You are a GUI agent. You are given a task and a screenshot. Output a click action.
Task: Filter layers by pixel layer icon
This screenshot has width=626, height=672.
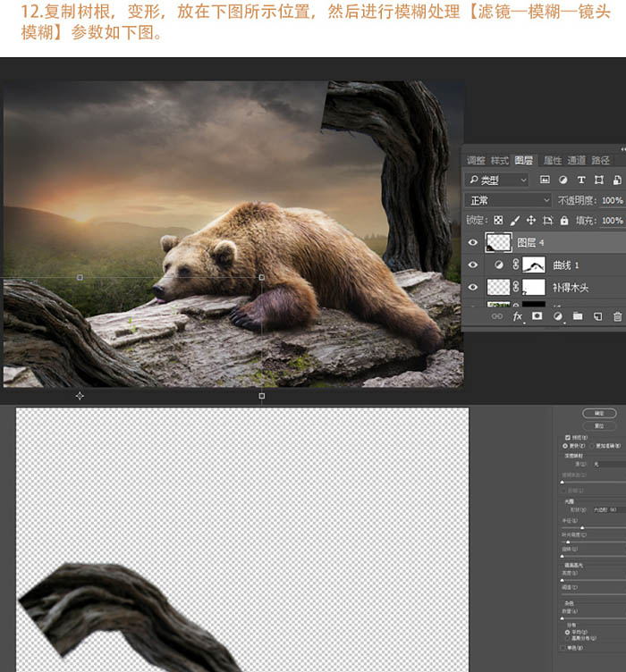[x=545, y=180]
